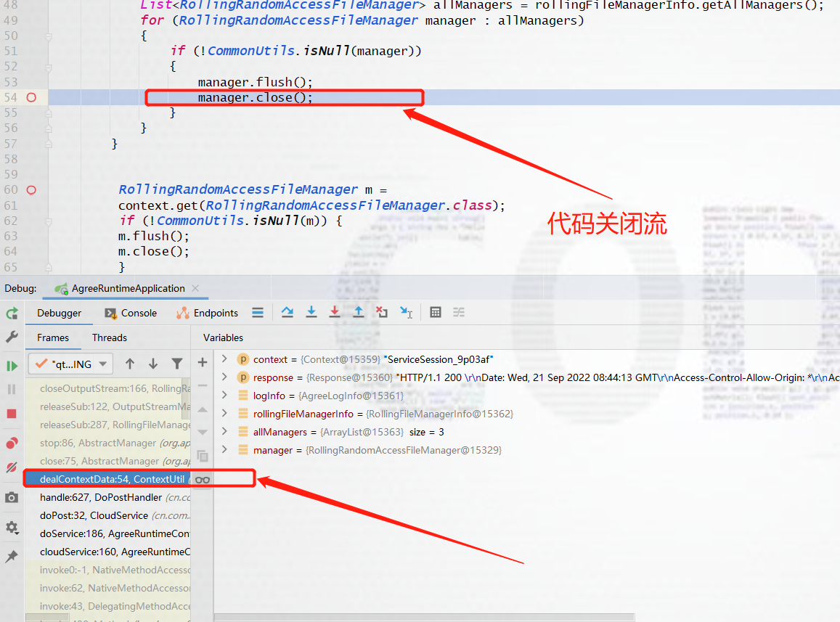Viewport: 840px width, 622px height.
Task: Open debugger settings gear icon
Action: [12, 528]
